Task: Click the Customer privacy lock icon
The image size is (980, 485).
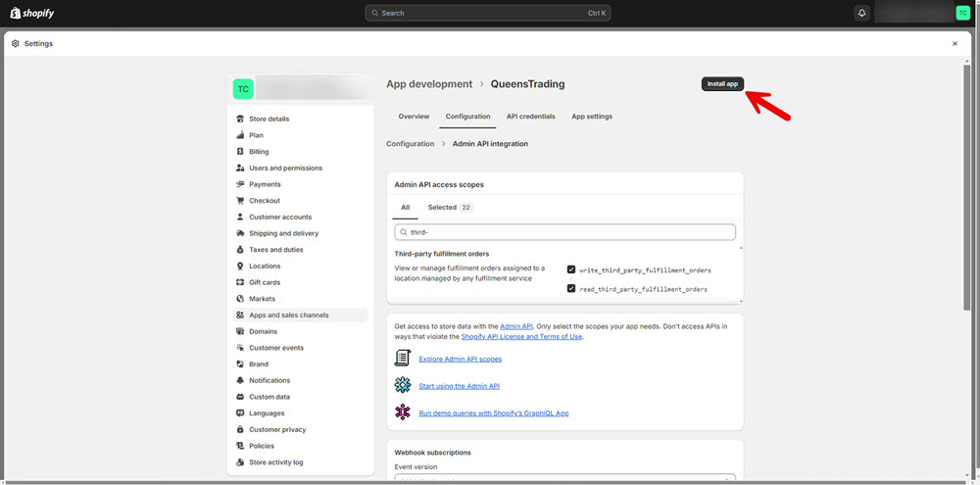Action: click(x=240, y=429)
